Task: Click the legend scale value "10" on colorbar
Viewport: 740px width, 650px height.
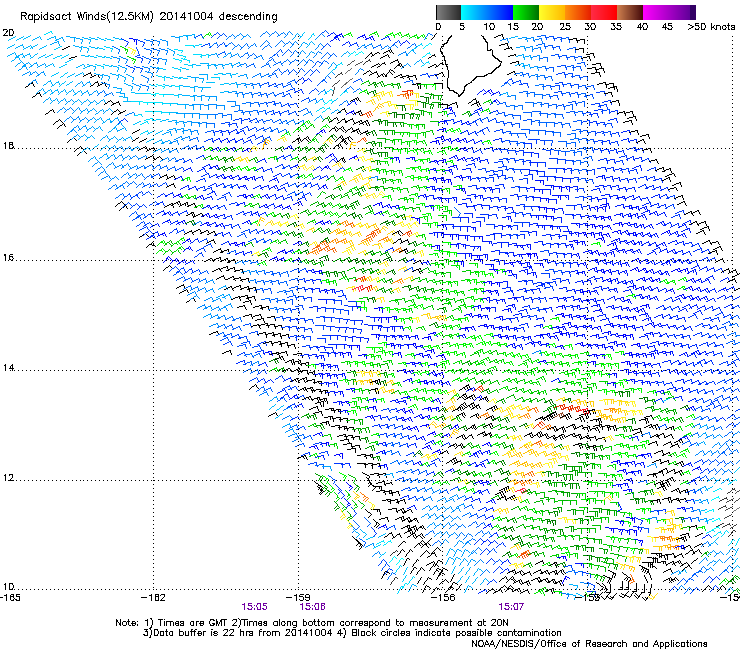Action: [x=489, y=27]
